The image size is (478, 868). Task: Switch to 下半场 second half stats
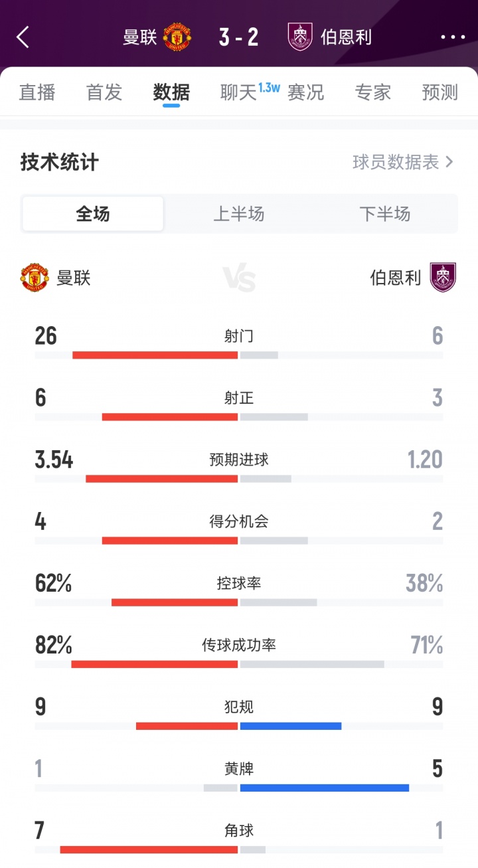pyautogui.click(x=385, y=214)
